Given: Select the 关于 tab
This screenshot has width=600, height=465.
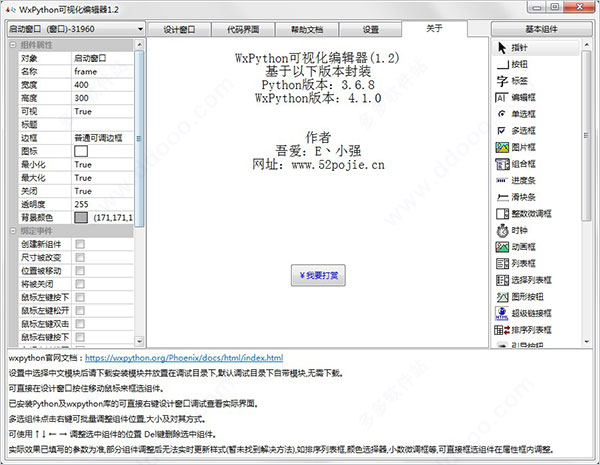Looking at the screenshot, I should point(434,29).
